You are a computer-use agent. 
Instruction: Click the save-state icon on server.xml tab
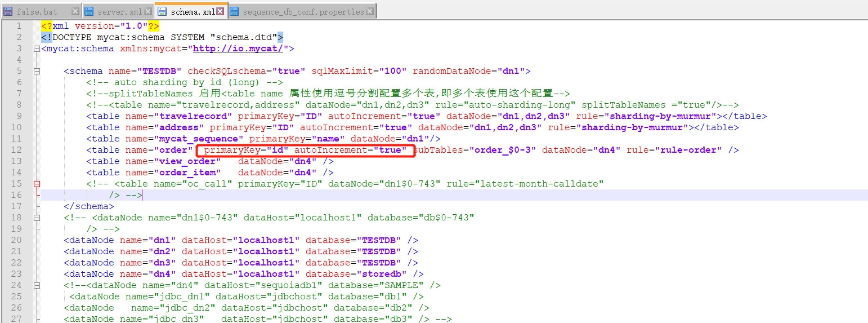click(x=90, y=11)
